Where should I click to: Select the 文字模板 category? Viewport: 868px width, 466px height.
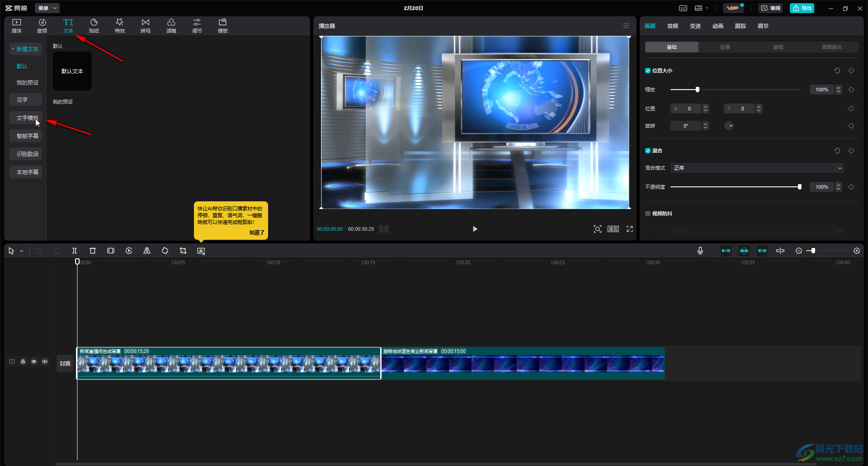click(26, 118)
